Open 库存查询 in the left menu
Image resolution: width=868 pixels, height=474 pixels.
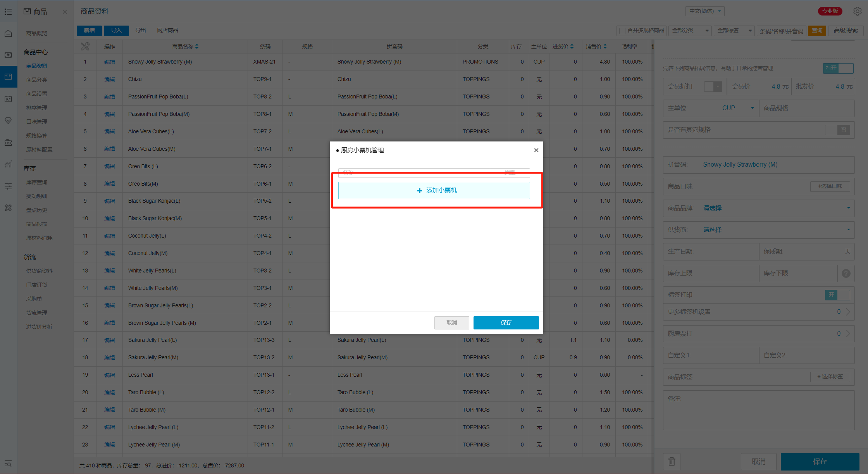click(37, 182)
